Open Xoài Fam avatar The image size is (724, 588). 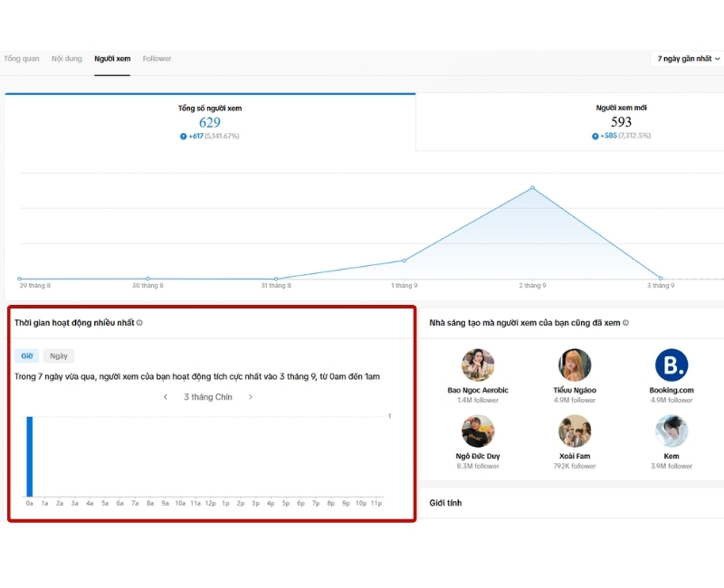[x=575, y=432]
